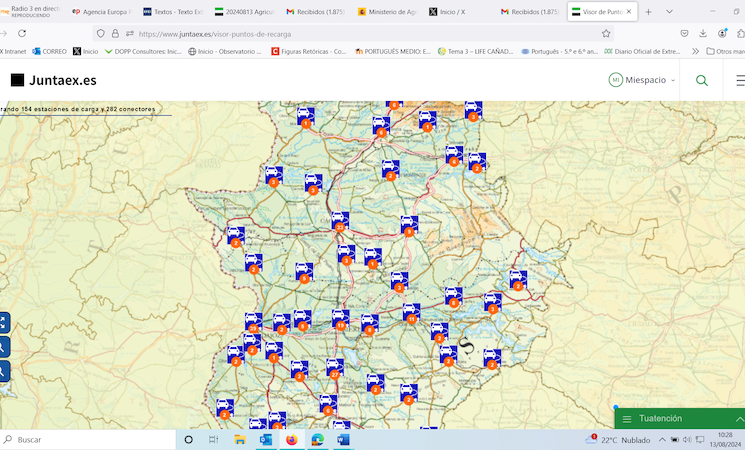745x450 pixels.
Task: Open the hamburger menu in the site header
Action: (740, 80)
